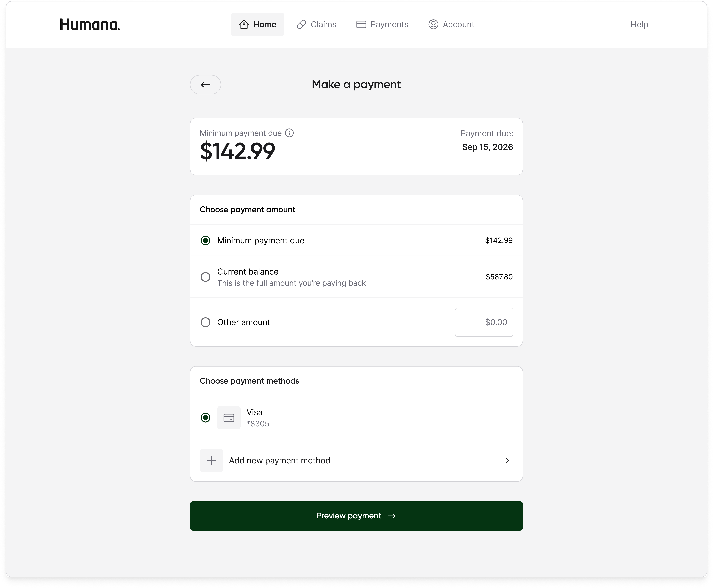
Task: Click the $0.00 amount input field
Action: (x=484, y=322)
